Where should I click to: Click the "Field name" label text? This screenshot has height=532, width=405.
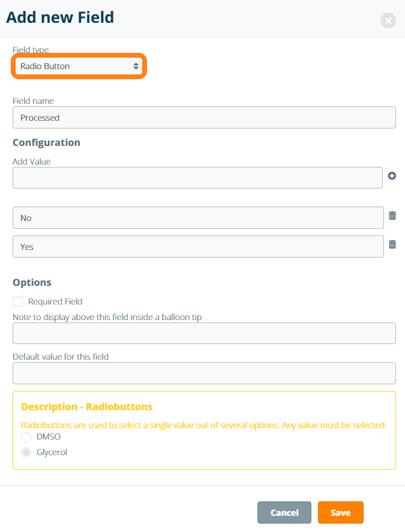34,101
